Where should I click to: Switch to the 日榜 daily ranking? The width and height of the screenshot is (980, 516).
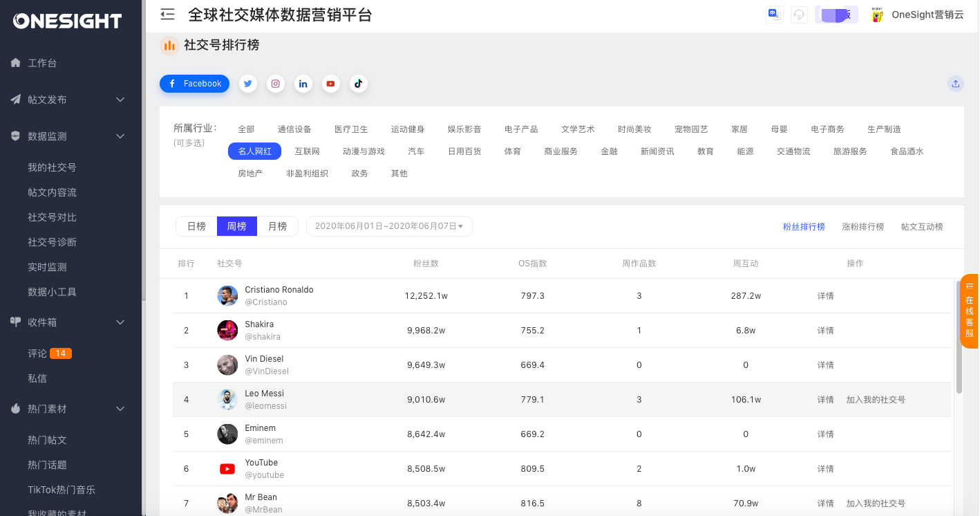pyautogui.click(x=196, y=226)
